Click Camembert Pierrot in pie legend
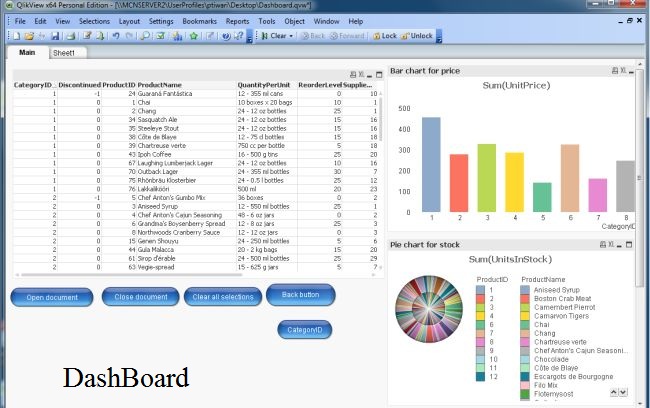Screen dimensions: 650x408 coord(564,307)
